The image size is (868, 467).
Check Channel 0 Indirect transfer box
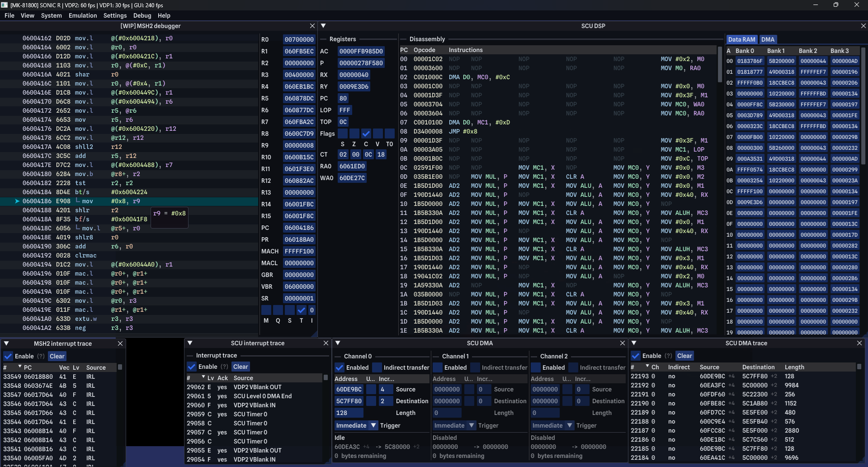pyautogui.click(x=377, y=368)
